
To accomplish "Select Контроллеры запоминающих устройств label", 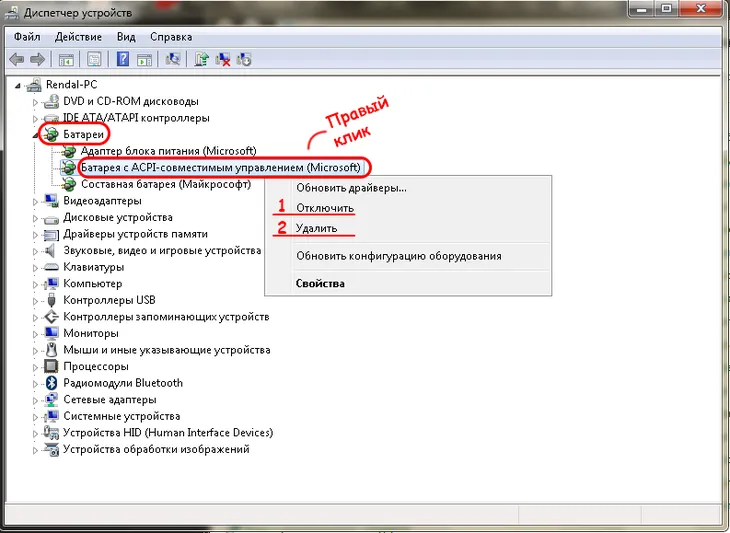I will click(166, 317).
